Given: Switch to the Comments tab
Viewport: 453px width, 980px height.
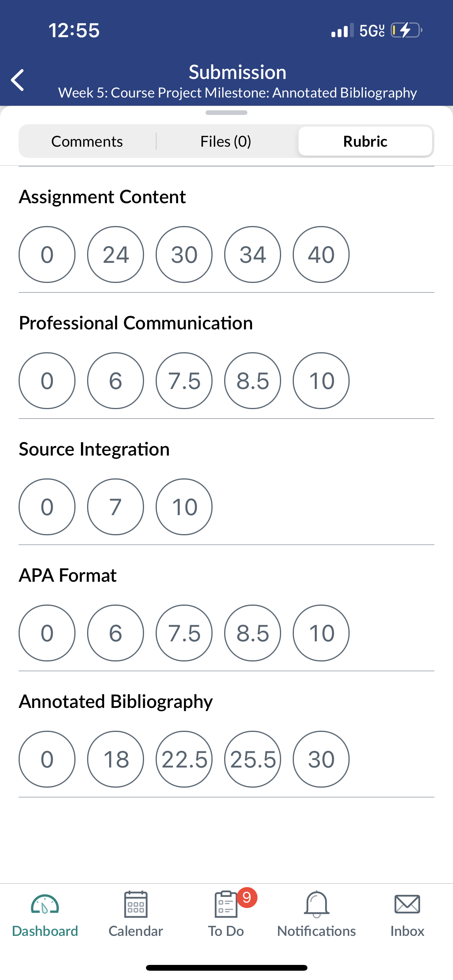Looking at the screenshot, I should [x=87, y=141].
